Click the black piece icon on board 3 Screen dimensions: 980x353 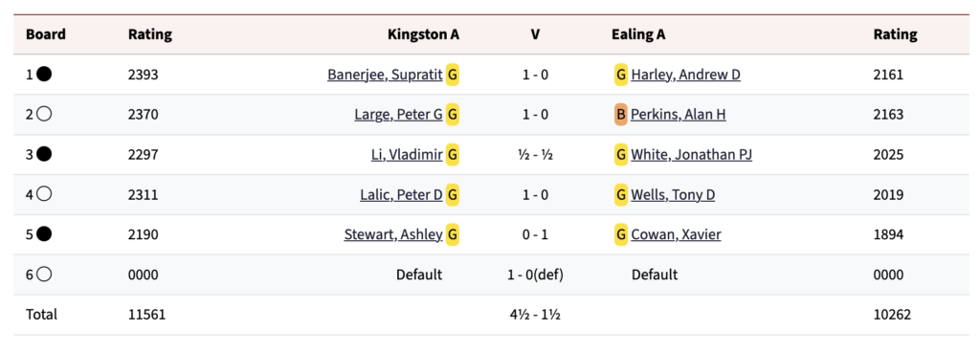coord(44,154)
